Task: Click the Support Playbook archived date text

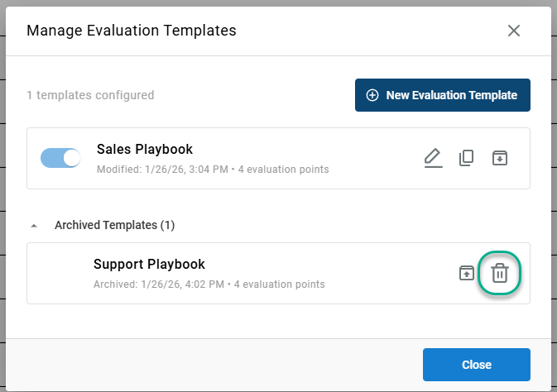Action: (209, 284)
